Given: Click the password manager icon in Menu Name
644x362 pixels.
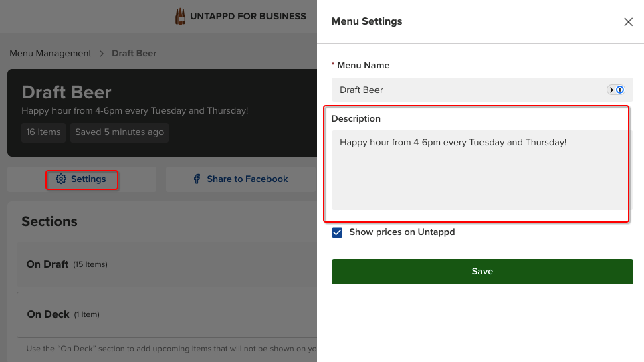Looking at the screenshot, I should click(x=615, y=90).
